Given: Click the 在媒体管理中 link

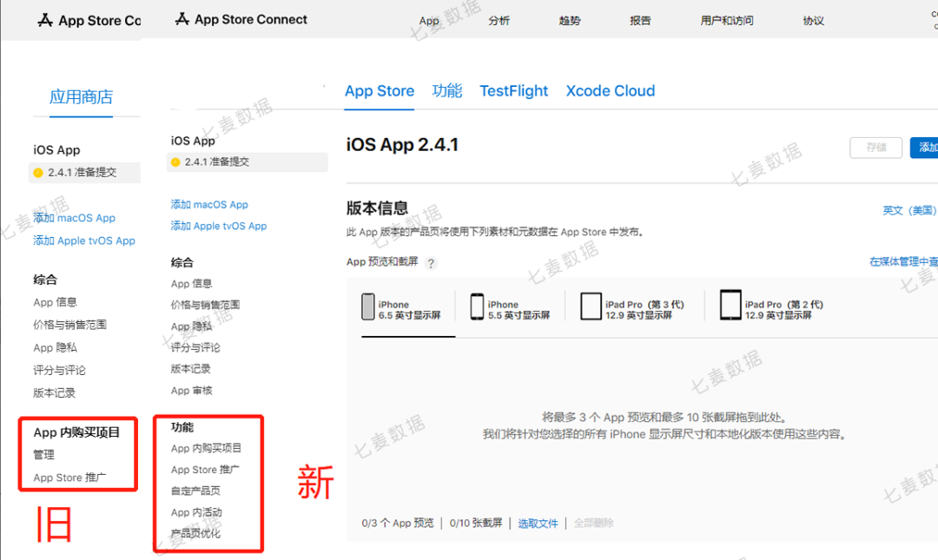Looking at the screenshot, I should point(903,261).
